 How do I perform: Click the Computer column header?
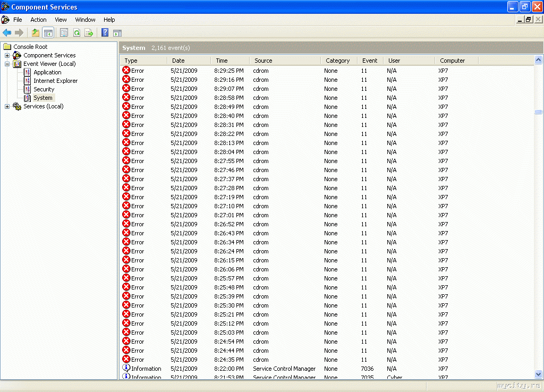(x=456, y=61)
